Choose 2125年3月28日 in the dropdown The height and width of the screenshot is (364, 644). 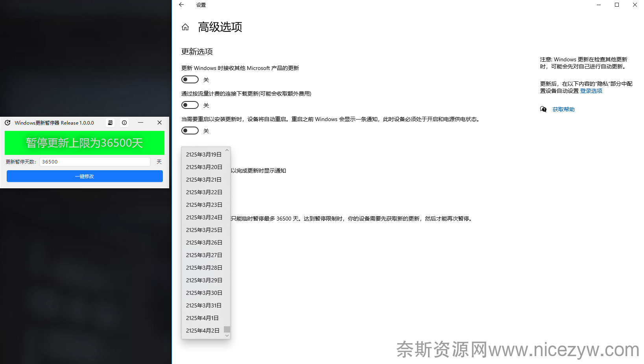[x=204, y=268]
